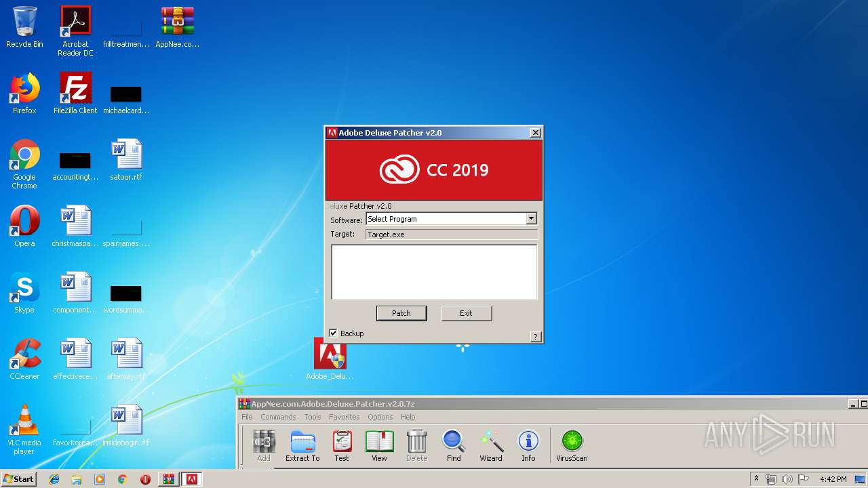Open WinRAR Commands menu
This screenshot has width=868, height=488.
tap(278, 417)
